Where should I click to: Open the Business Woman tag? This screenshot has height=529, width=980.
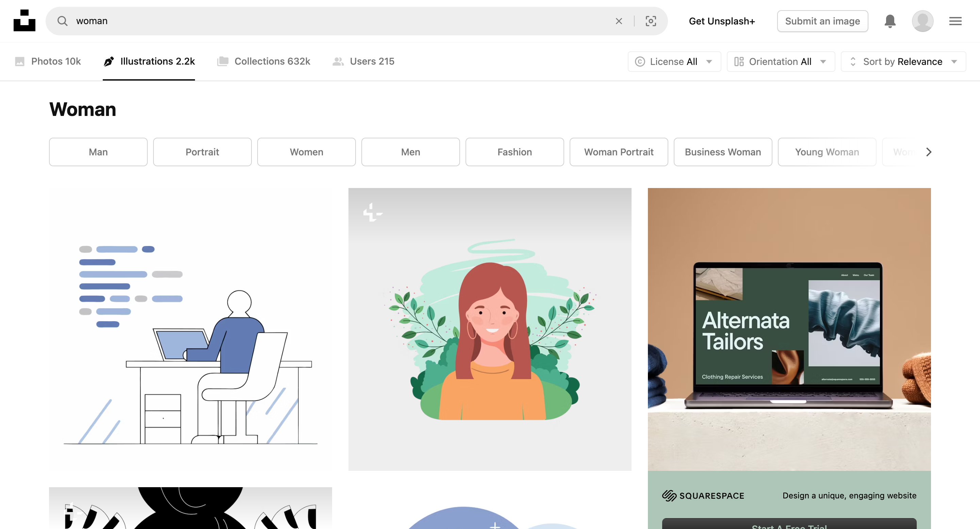(723, 152)
